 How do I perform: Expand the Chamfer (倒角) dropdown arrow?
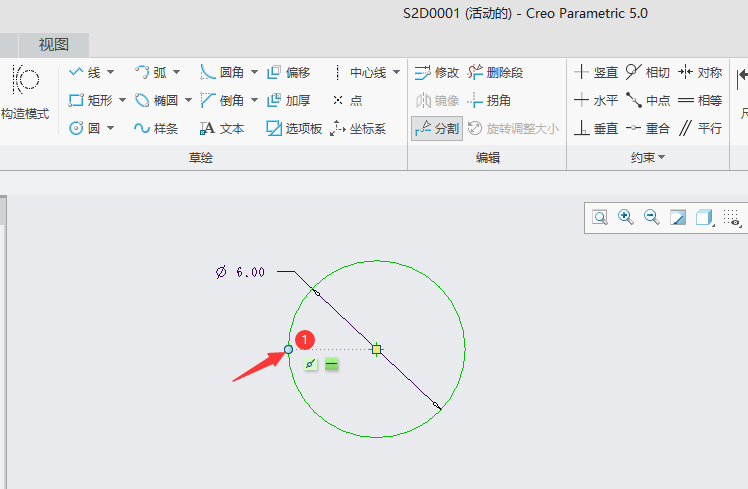click(x=254, y=100)
